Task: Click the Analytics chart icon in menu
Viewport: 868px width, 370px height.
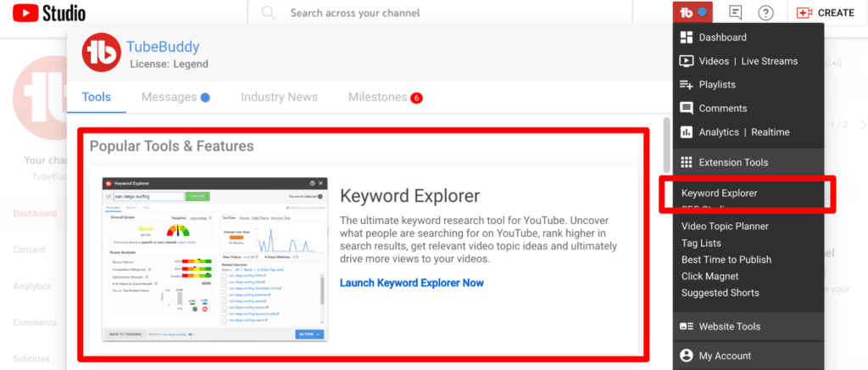Action: pyautogui.click(x=687, y=132)
